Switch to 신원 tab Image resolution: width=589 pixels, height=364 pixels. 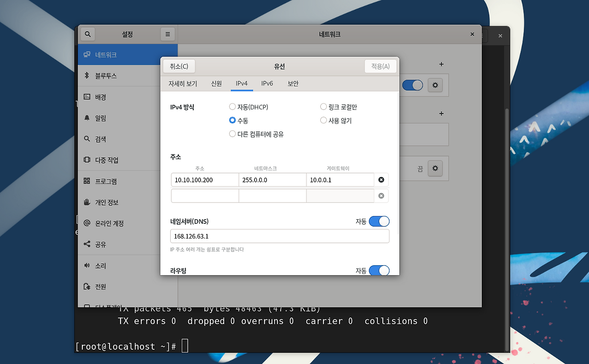coord(216,84)
